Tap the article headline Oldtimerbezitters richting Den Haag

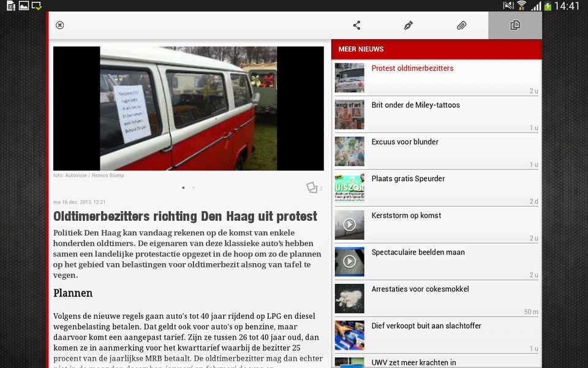(185, 217)
